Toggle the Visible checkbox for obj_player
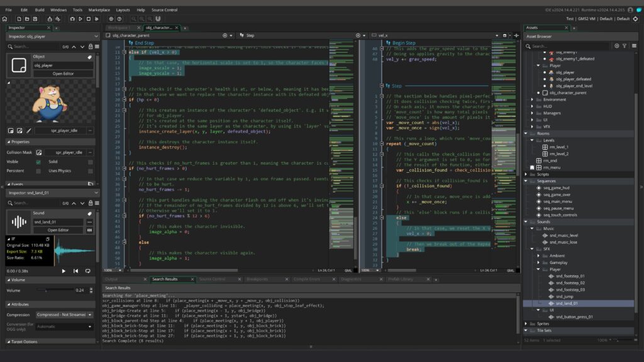Image resolution: width=644 pixels, height=362 pixels. coord(38,162)
